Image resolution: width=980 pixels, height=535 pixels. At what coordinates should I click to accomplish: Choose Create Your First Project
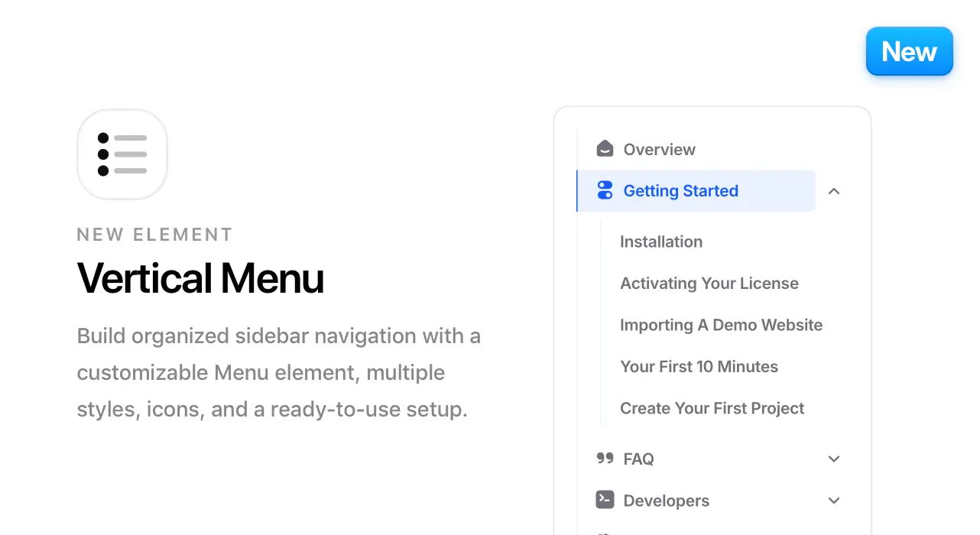click(712, 408)
